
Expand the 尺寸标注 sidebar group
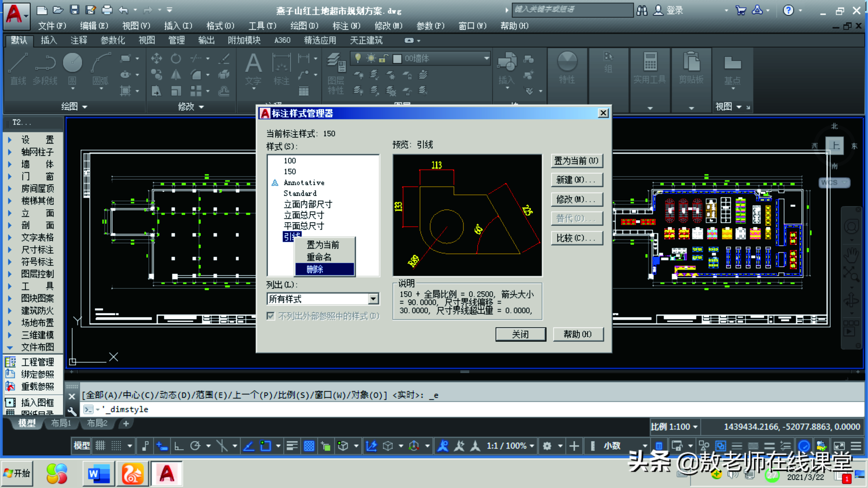10,250
